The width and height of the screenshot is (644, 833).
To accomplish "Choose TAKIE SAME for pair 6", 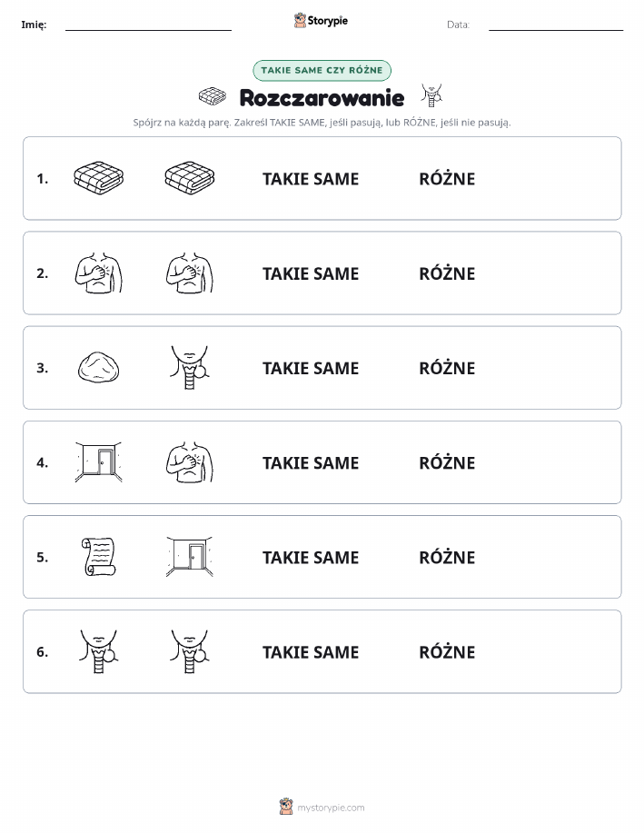I will point(311,652).
